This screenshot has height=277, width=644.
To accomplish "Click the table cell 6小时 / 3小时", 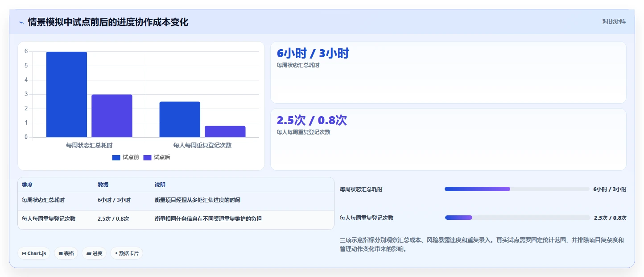I will point(114,200).
